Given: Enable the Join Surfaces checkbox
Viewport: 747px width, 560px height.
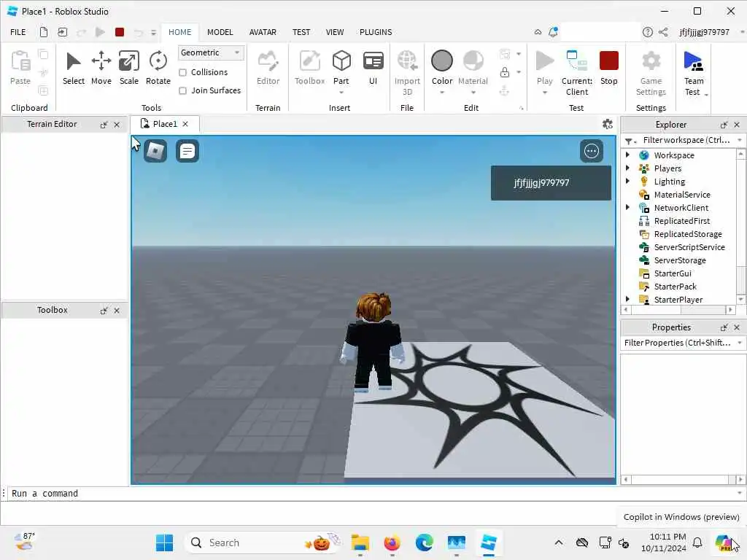Looking at the screenshot, I should [182, 90].
